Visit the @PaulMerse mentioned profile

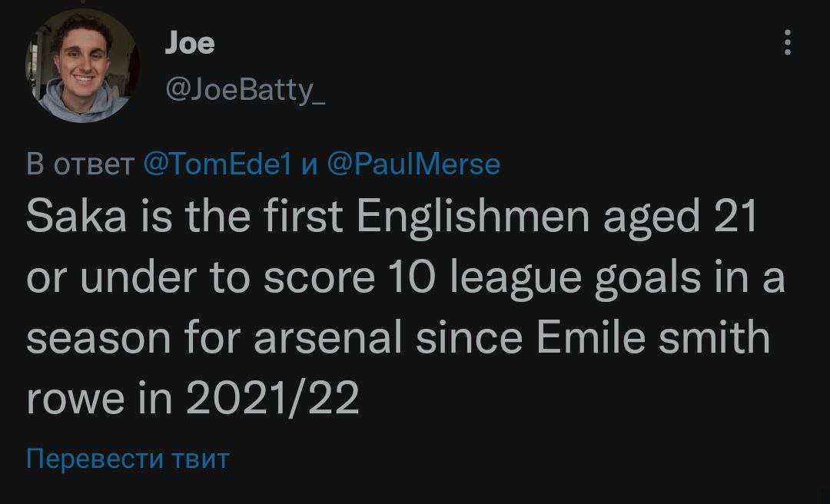413,164
